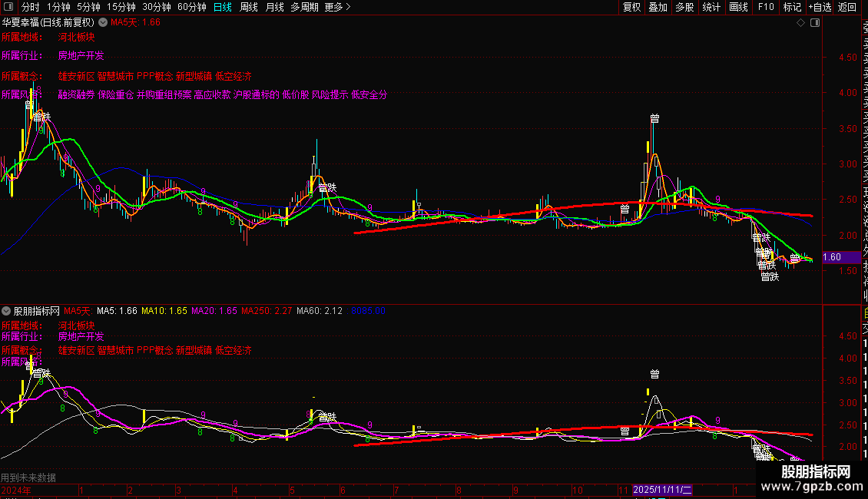This screenshot has width=868, height=499.
Task: Click the 复权 adjustment button
Action: click(x=631, y=7)
